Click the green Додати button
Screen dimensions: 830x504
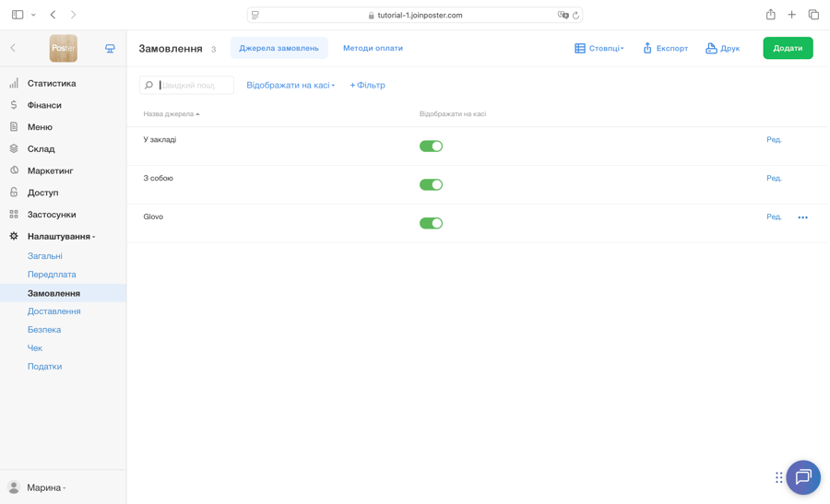tap(788, 48)
